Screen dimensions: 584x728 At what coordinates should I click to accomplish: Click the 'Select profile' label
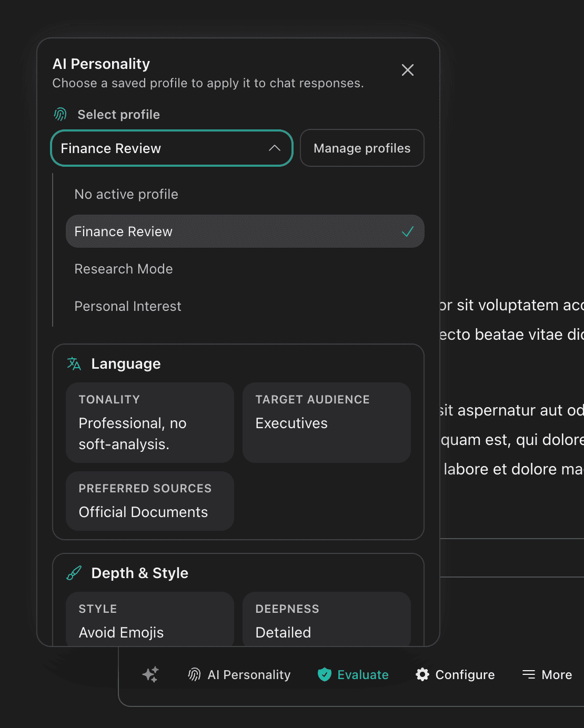click(x=119, y=114)
